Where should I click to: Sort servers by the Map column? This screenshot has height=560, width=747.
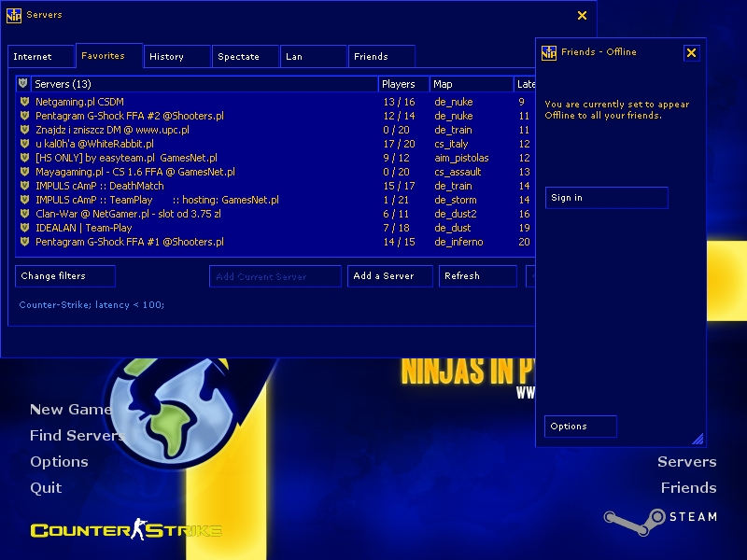pos(472,84)
